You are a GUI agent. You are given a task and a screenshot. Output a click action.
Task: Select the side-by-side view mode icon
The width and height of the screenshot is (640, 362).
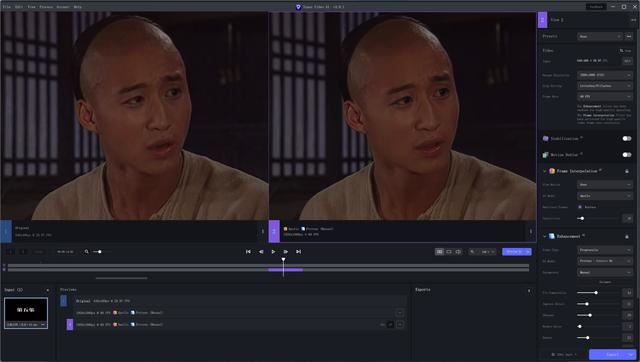440,252
